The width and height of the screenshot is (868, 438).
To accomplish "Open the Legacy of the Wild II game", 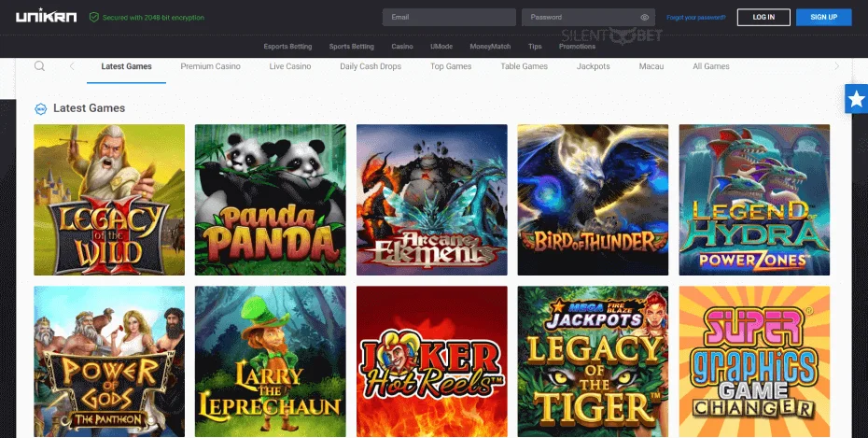I will click(x=109, y=200).
